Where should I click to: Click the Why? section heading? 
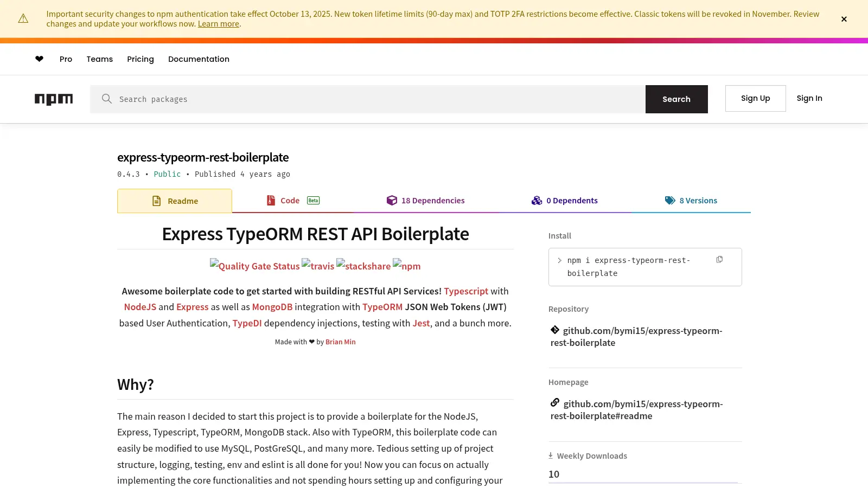tap(136, 384)
